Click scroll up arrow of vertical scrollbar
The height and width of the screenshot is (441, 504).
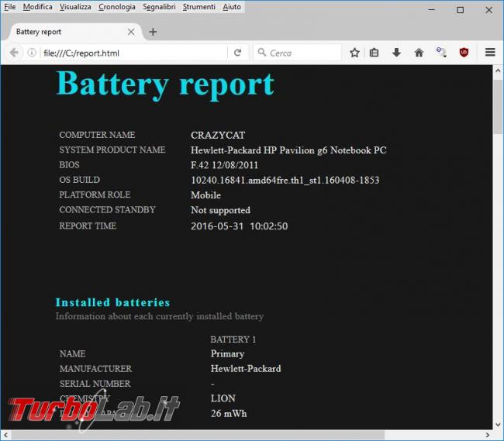pos(499,71)
